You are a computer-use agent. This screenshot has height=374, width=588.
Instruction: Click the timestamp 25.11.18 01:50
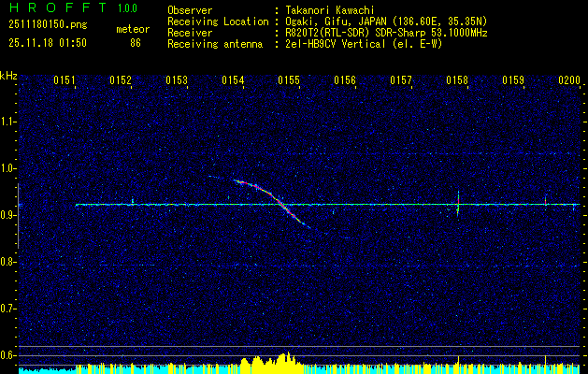click(48, 43)
